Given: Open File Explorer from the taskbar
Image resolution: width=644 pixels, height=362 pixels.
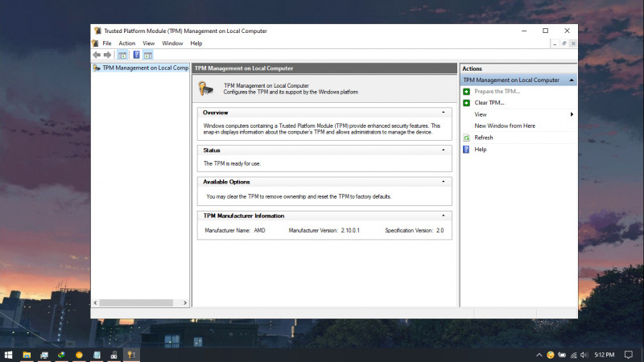Looking at the screenshot, I should (x=27, y=355).
